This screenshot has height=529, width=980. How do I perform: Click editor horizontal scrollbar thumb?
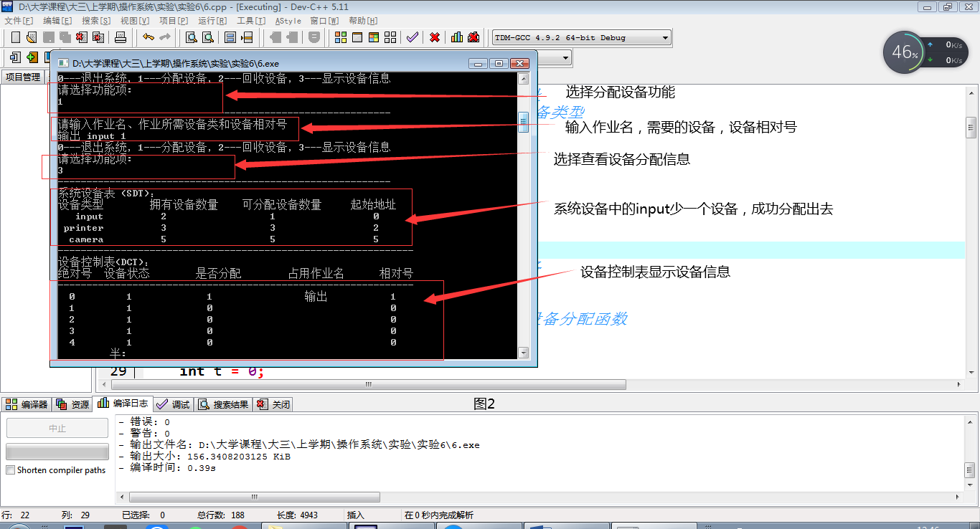click(x=369, y=384)
